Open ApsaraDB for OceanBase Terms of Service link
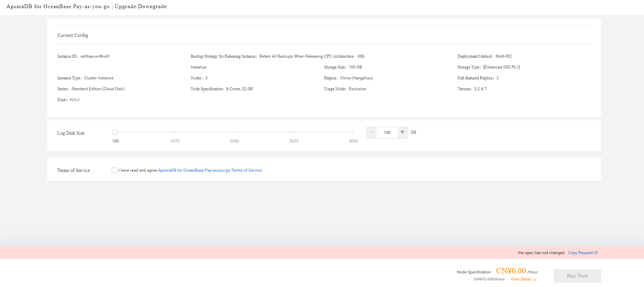The width and height of the screenshot is (644, 287). [x=210, y=170]
